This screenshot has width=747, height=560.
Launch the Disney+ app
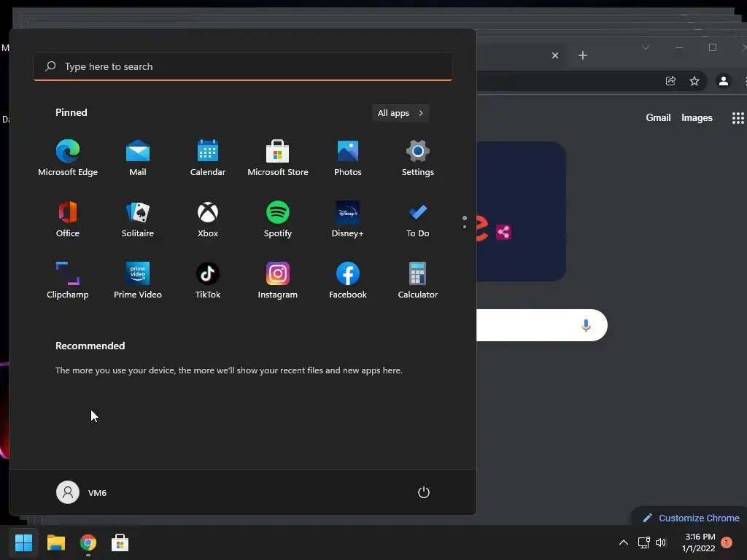[x=348, y=219]
